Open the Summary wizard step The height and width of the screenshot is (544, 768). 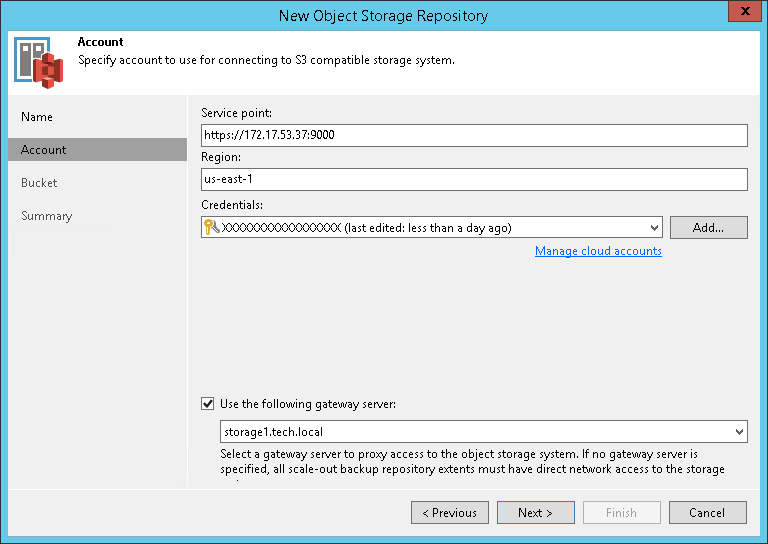tap(46, 216)
